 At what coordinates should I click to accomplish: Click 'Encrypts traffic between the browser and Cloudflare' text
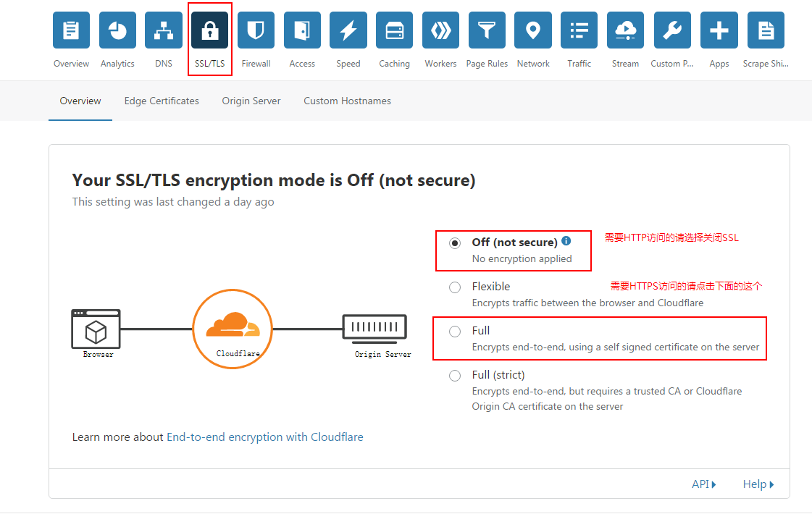pos(587,303)
